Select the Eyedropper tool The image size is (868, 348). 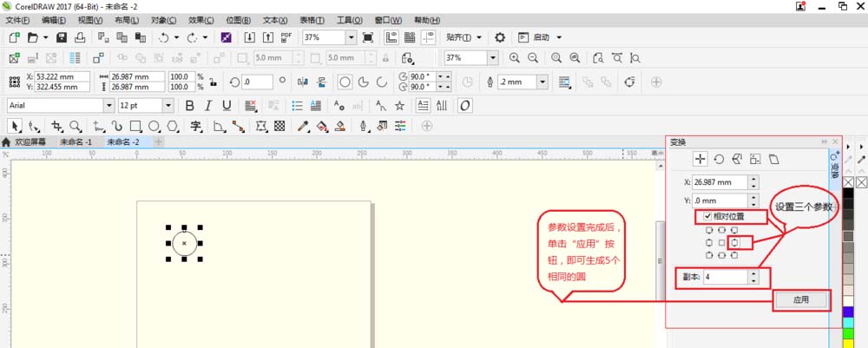point(302,126)
